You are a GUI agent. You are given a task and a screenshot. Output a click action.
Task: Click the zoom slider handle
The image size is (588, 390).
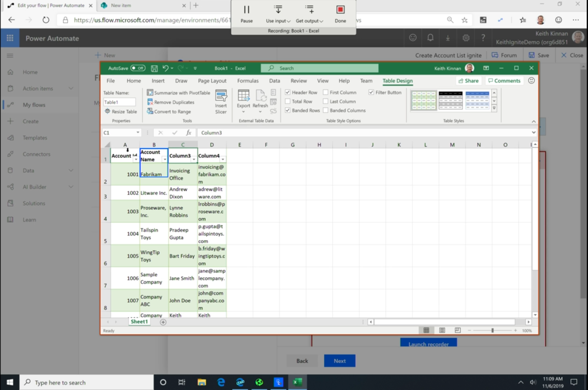click(x=492, y=331)
